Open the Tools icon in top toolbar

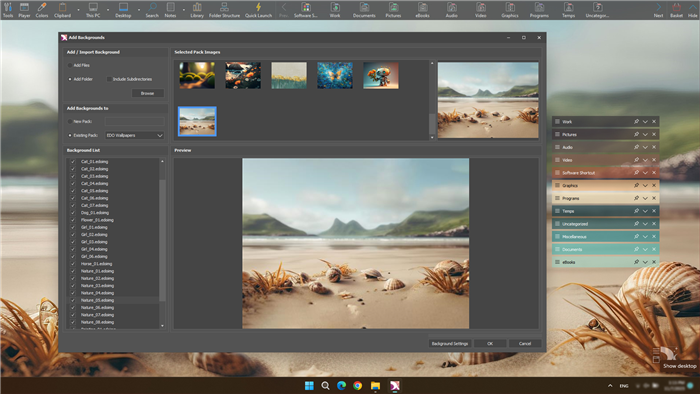click(8, 9)
